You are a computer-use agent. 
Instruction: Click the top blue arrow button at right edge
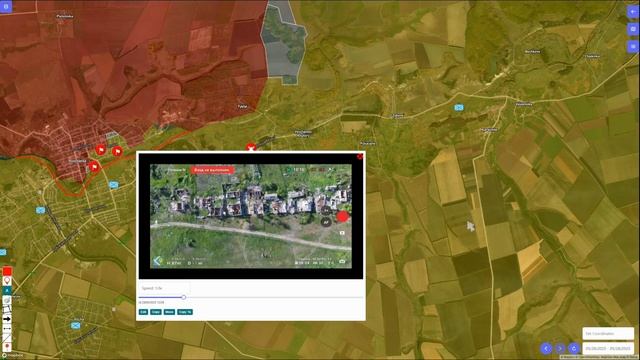pyautogui.click(x=633, y=12)
